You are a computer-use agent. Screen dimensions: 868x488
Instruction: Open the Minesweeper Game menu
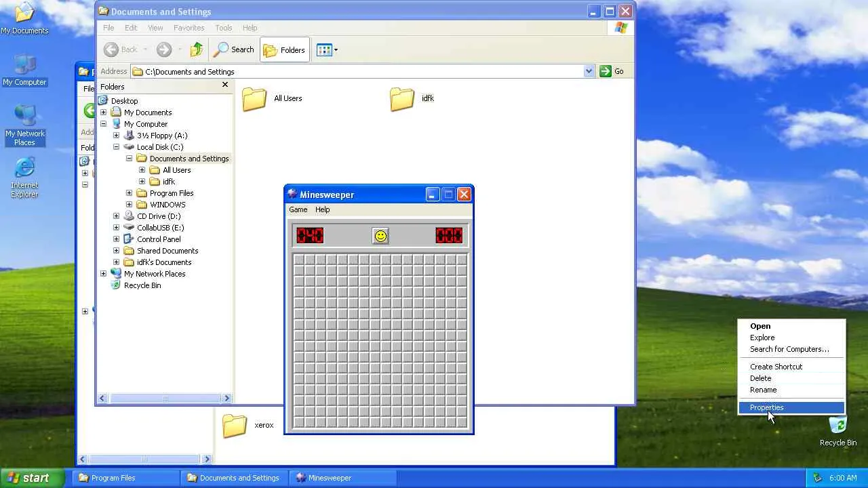(x=298, y=209)
